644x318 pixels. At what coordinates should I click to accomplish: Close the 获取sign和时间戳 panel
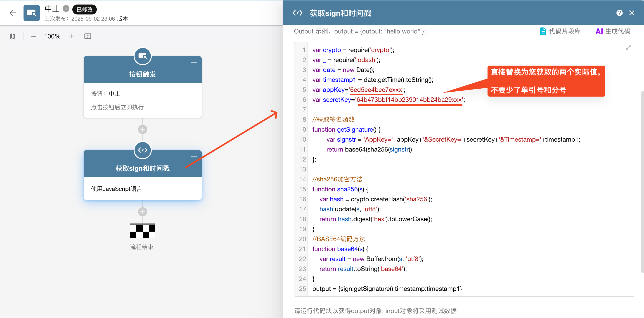point(632,13)
